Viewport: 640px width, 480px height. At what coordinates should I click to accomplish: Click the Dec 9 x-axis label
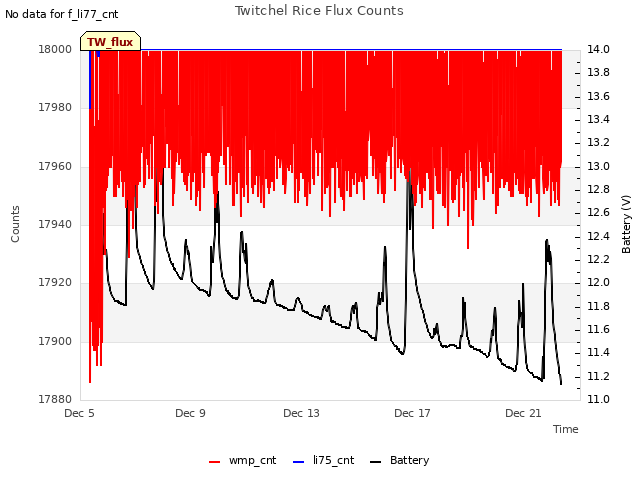pos(190,413)
